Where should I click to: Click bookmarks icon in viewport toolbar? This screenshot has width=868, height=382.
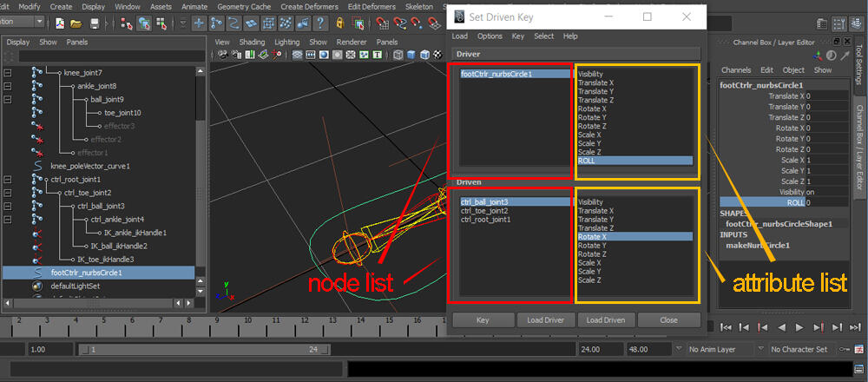click(x=250, y=55)
